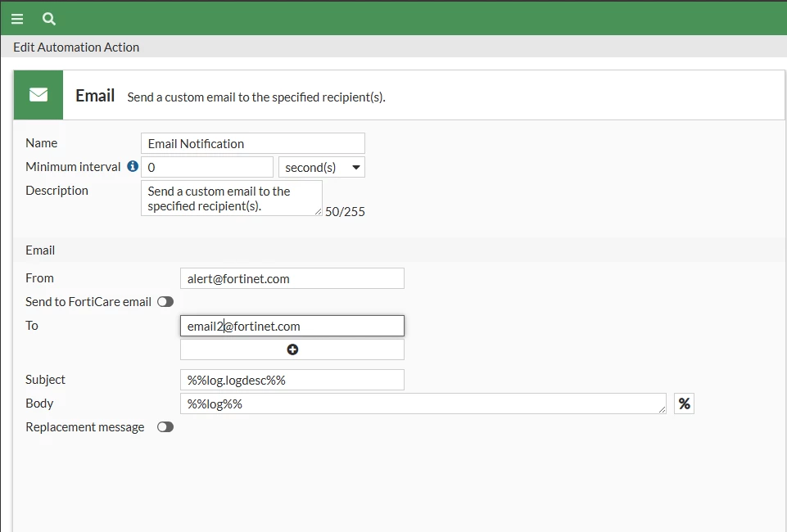The width and height of the screenshot is (787, 532).
Task: Edit the From email address field
Action: (x=292, y=278)
